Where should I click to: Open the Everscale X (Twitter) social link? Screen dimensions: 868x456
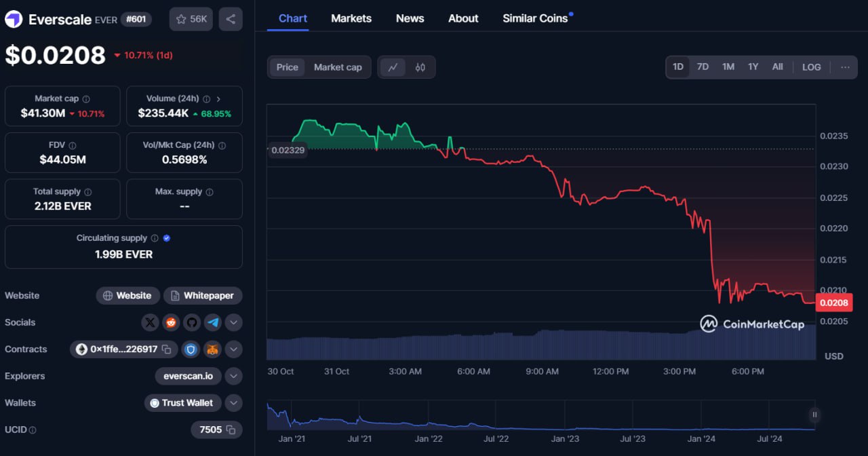pos(150,322)
